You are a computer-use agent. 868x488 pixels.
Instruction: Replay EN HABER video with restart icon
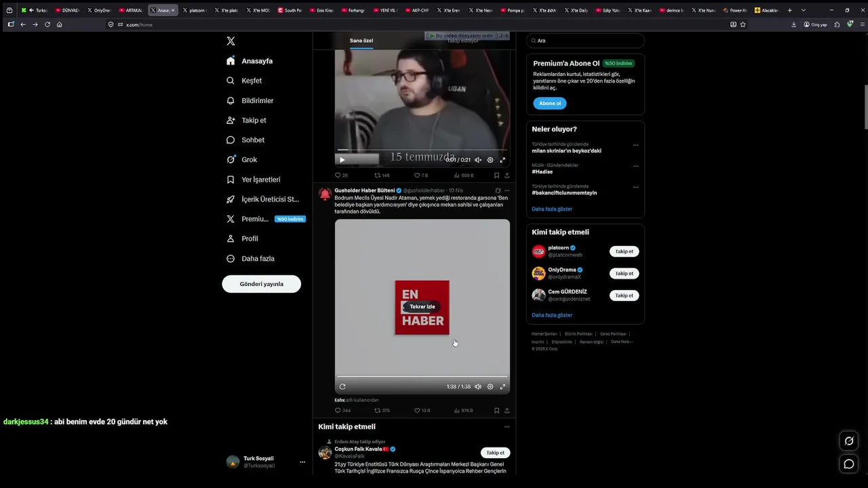click(x=342, y=386)
